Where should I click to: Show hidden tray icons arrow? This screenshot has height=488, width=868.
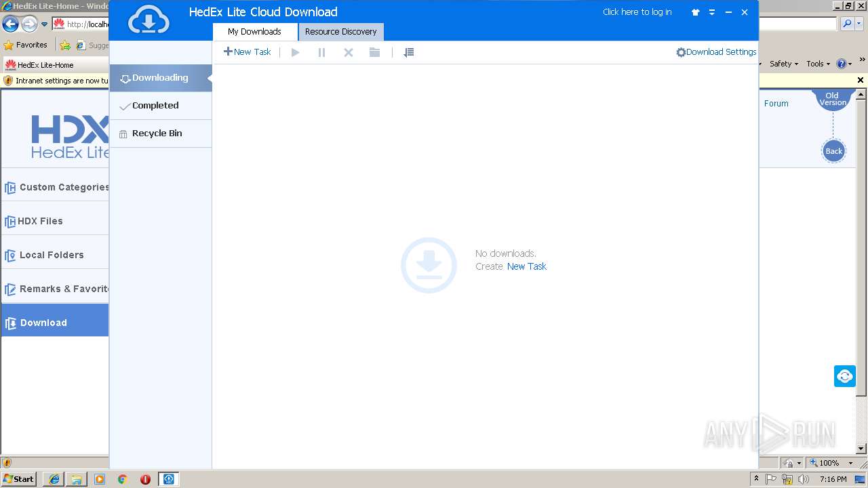pos(756,479)
